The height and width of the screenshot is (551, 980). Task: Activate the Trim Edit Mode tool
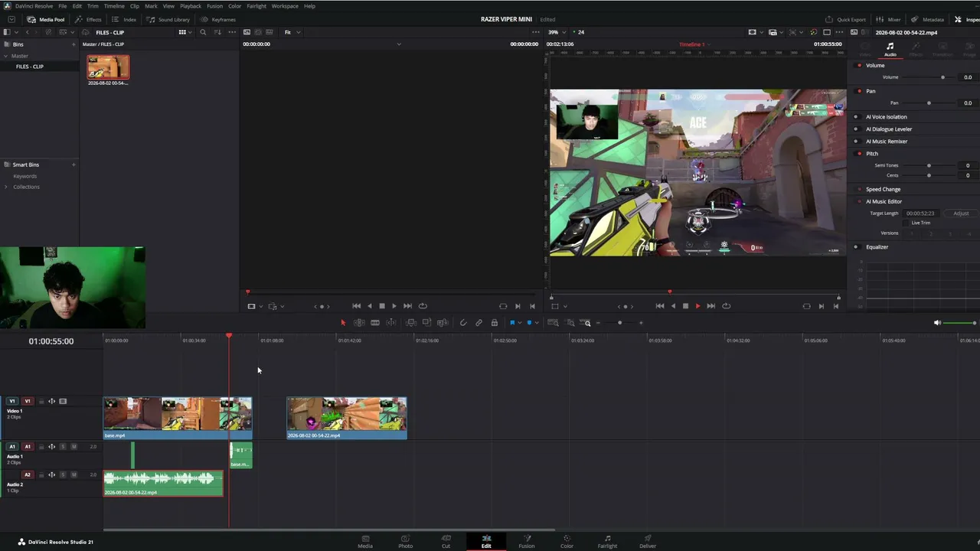[x=359, y=323]
